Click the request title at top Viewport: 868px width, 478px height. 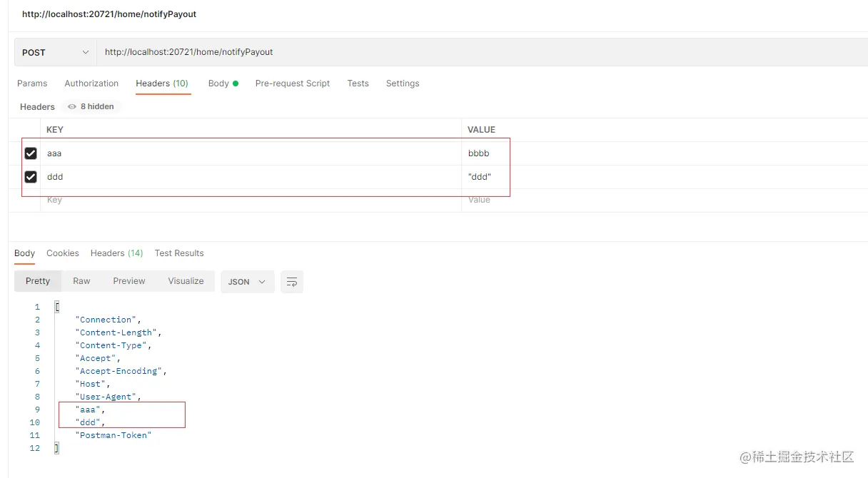tap(109, 14)
